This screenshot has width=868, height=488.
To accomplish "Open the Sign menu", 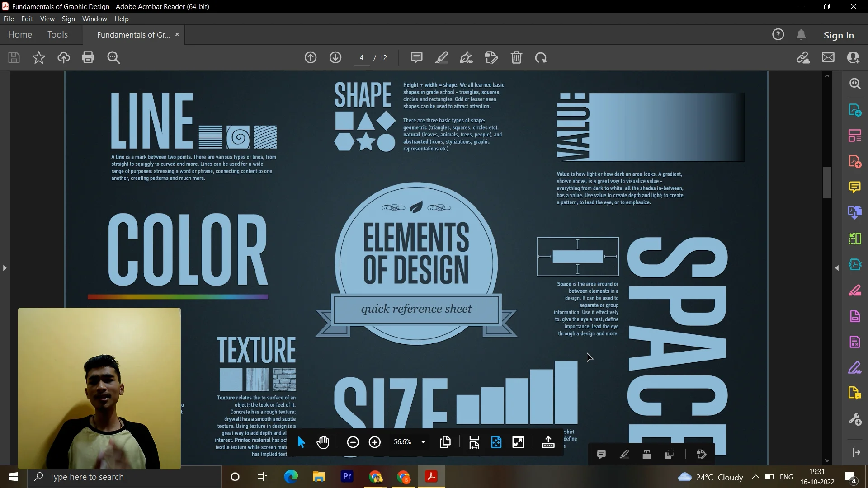I will [68, 19].
